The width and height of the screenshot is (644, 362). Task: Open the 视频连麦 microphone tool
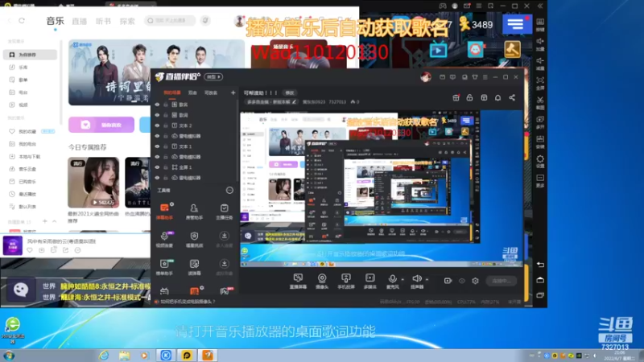[164, 239]
